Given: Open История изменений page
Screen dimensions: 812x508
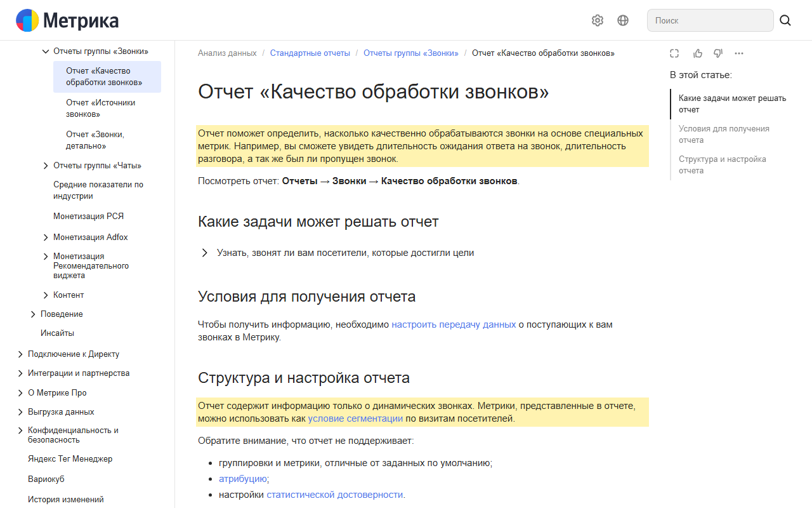Looking at the screenshot, I should (66, 500).
